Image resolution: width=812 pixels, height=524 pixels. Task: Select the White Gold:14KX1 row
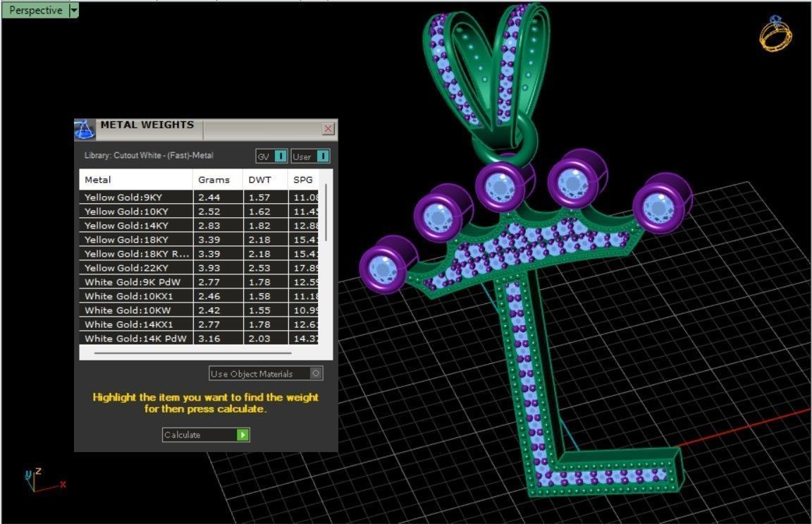pos(199,324)
